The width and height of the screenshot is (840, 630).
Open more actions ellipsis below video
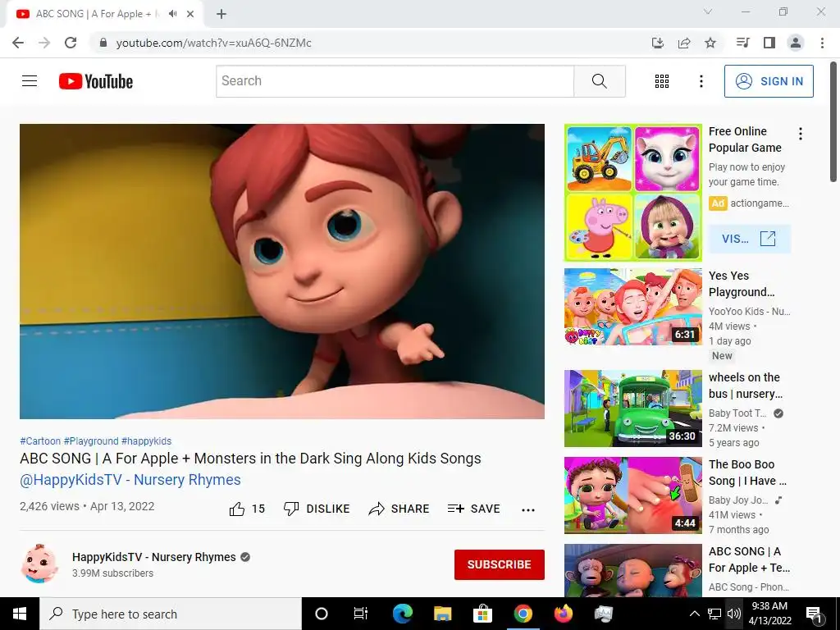pos(528,509)
